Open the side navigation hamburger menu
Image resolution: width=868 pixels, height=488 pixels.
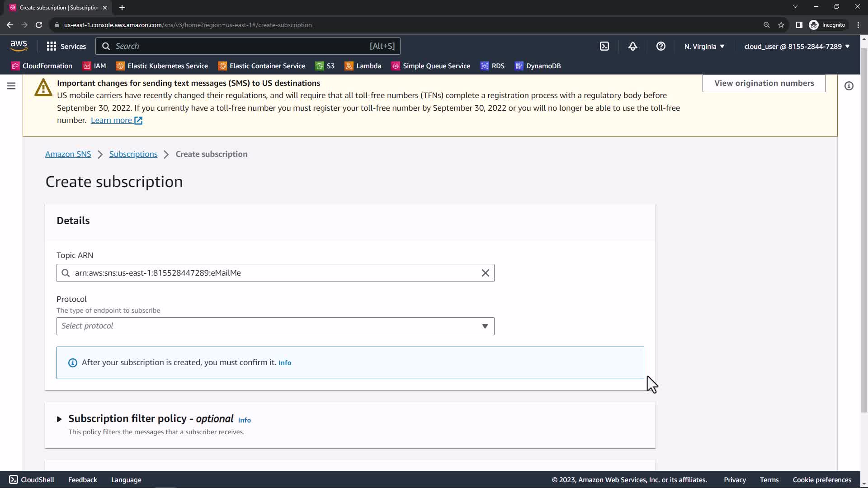(x=11, y=86)
